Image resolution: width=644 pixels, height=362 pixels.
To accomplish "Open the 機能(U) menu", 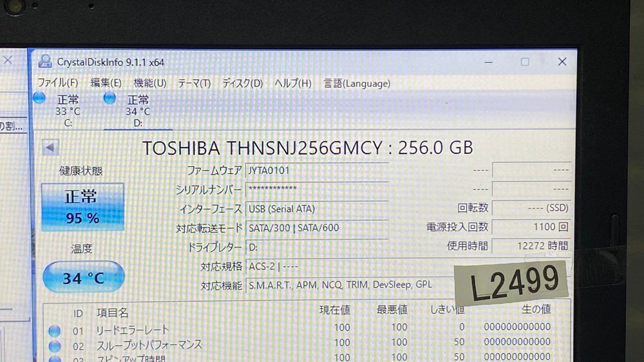I will (150, 83).
